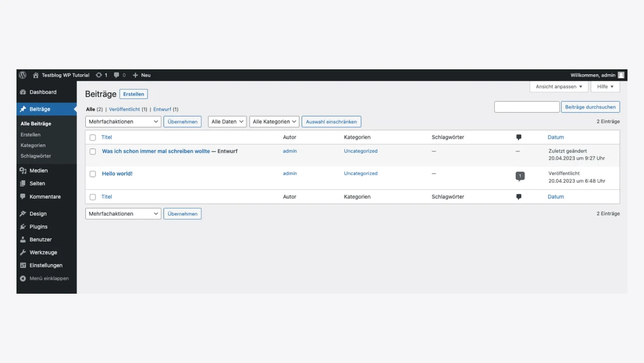This screenshot has height=363, width=644.
Task: Click the Erstellen button next to Beiträge
Action: [133, 94]
